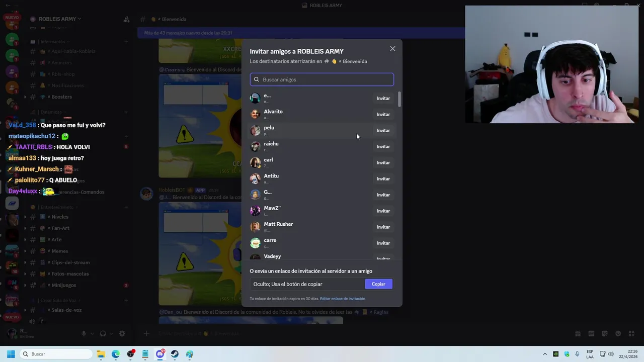Invite Matt Rusher to the server
644x362 pixels.
pos(383,227)
